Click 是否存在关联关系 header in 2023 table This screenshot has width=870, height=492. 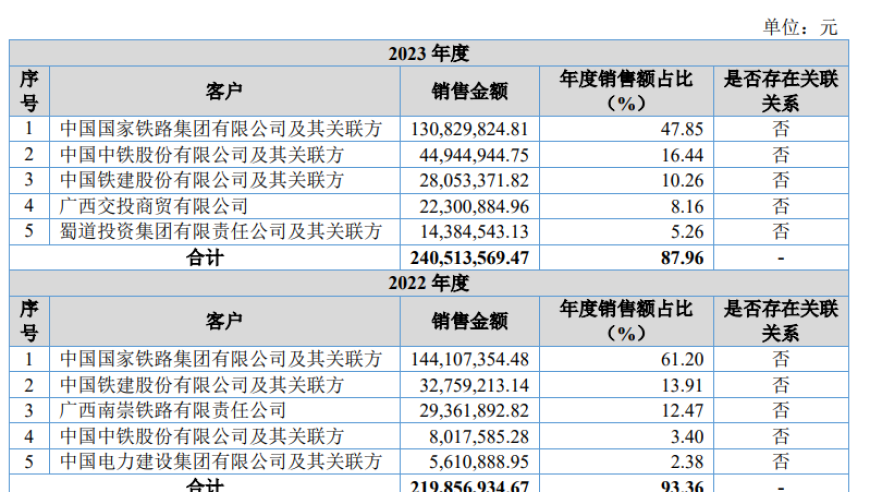[781, 91]
